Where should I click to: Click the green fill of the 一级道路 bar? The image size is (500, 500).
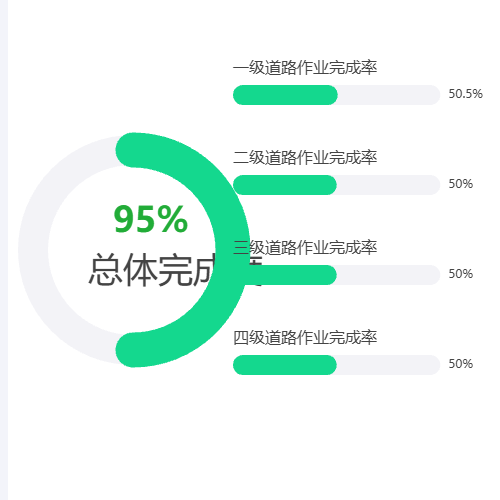point(285,95)
